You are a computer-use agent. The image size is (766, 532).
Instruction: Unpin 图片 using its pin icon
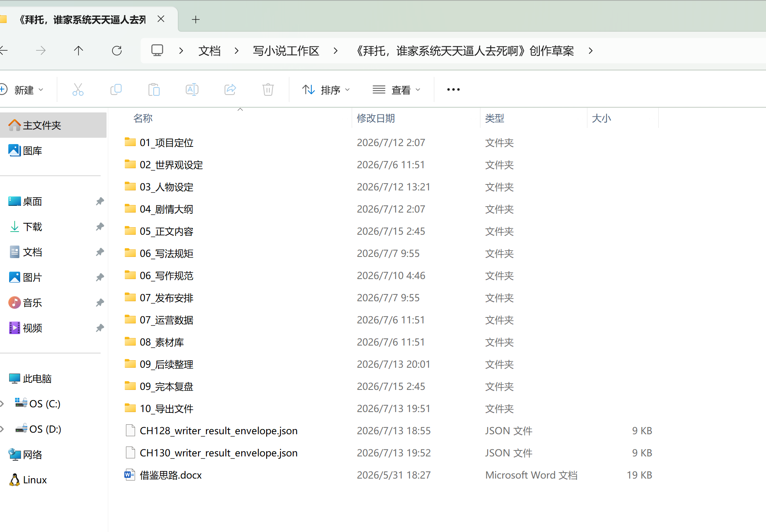coord(100,277)
